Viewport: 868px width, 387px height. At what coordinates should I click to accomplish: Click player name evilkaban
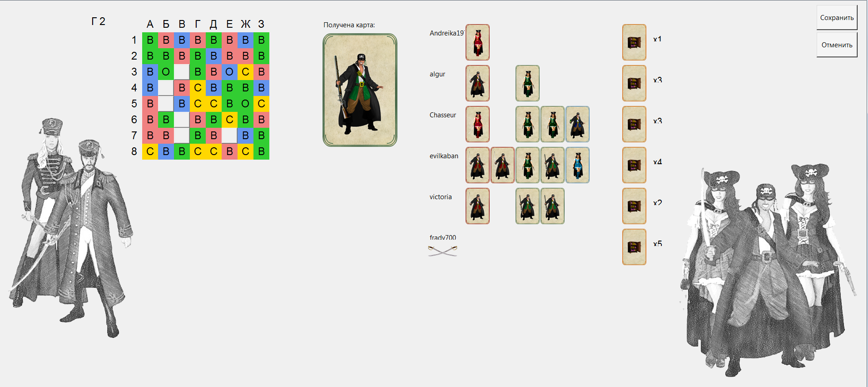(444, 156)
